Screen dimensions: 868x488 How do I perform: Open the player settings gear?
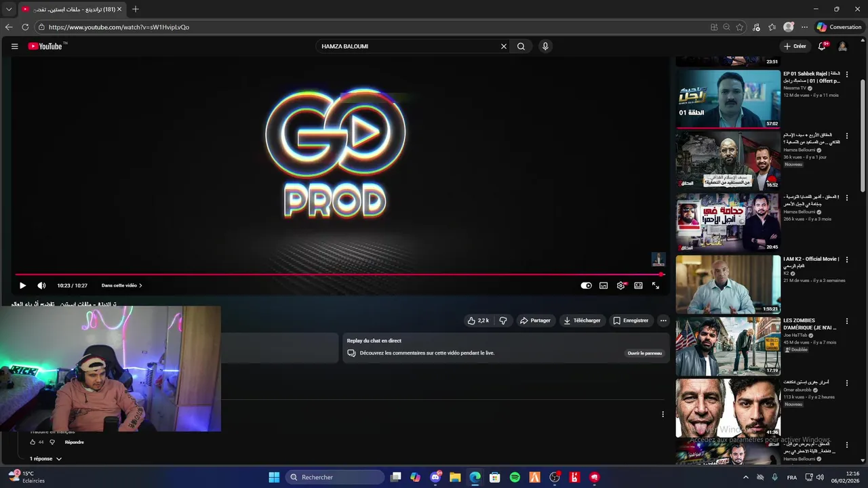click(x=621, y=285)
